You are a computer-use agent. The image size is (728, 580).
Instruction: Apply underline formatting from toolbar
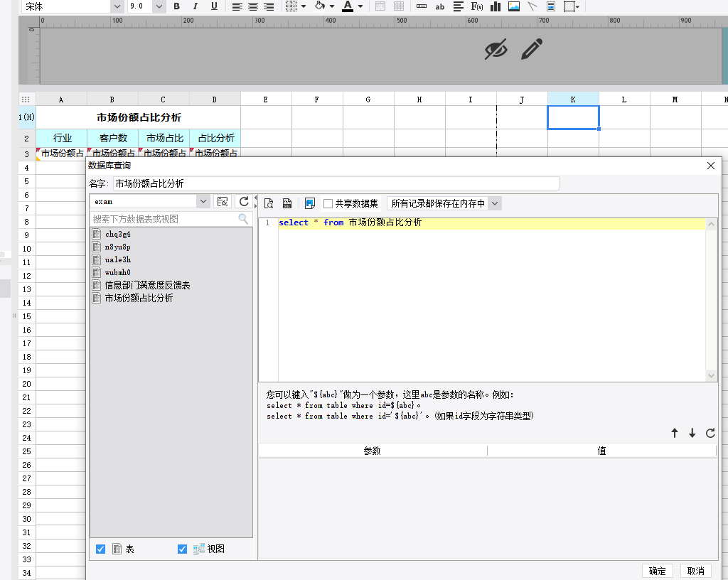214,6
